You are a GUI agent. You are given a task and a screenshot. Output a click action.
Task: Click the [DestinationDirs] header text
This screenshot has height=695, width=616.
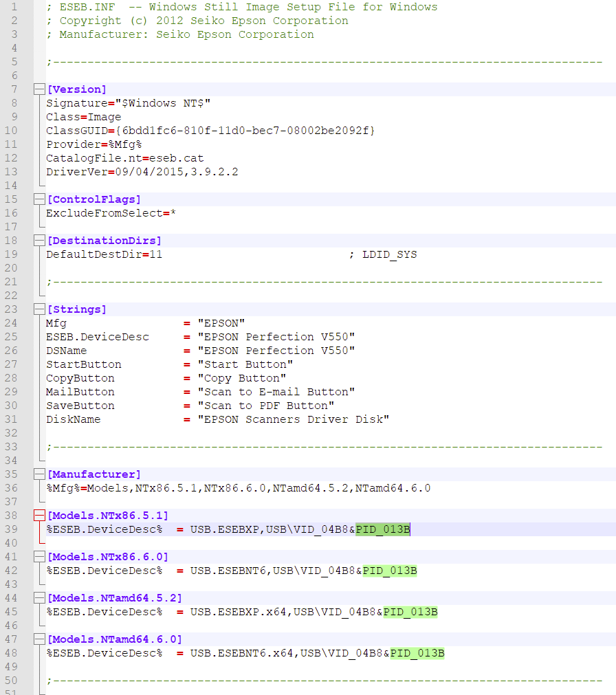coord(104,240)
